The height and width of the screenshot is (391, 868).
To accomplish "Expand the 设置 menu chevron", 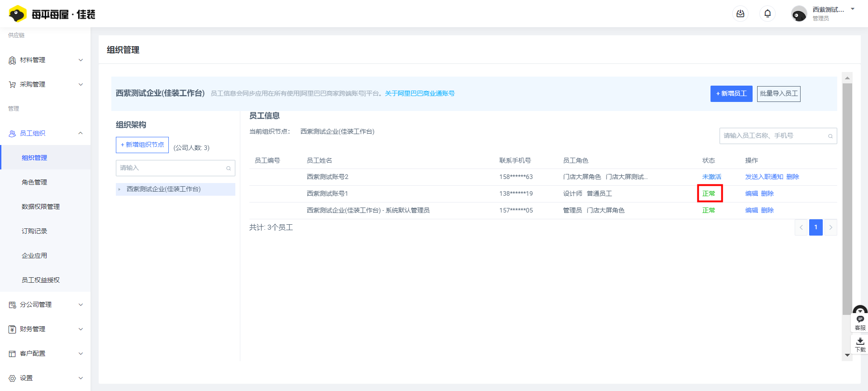I will 81,378.
